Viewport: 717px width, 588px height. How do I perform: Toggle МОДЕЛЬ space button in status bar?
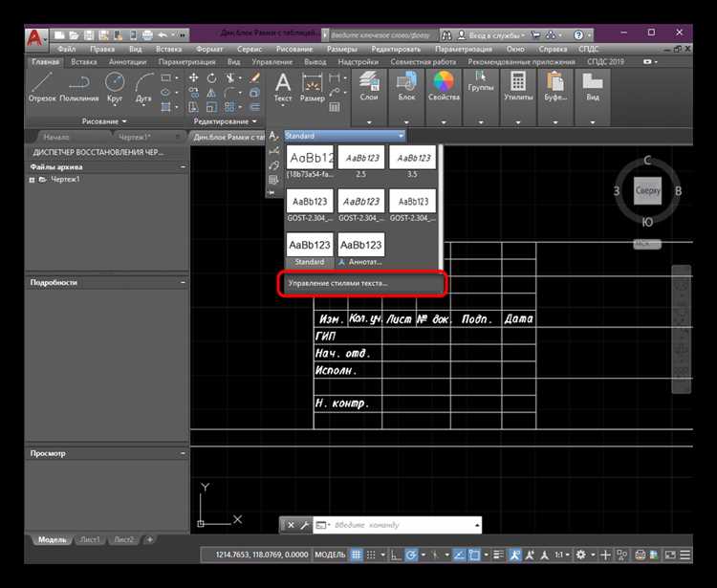[x=330, y=555]
